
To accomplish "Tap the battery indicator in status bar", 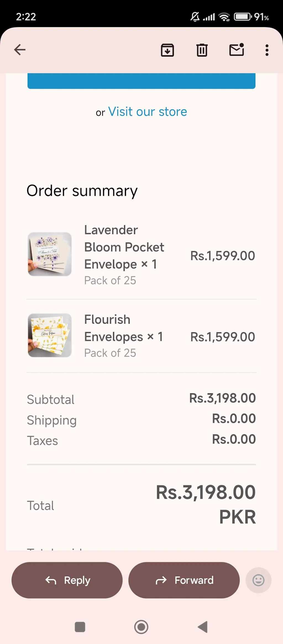I will coord(242,17).
